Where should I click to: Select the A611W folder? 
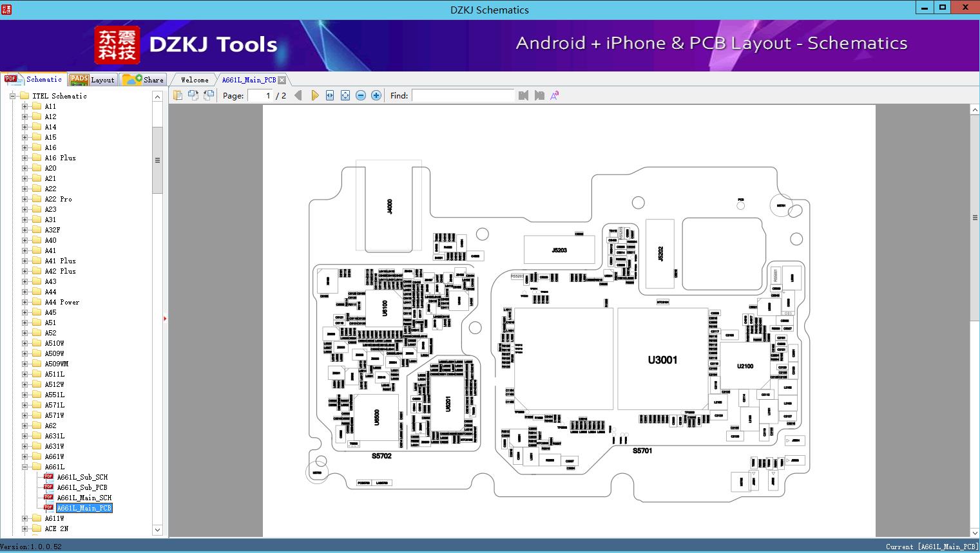55,518
